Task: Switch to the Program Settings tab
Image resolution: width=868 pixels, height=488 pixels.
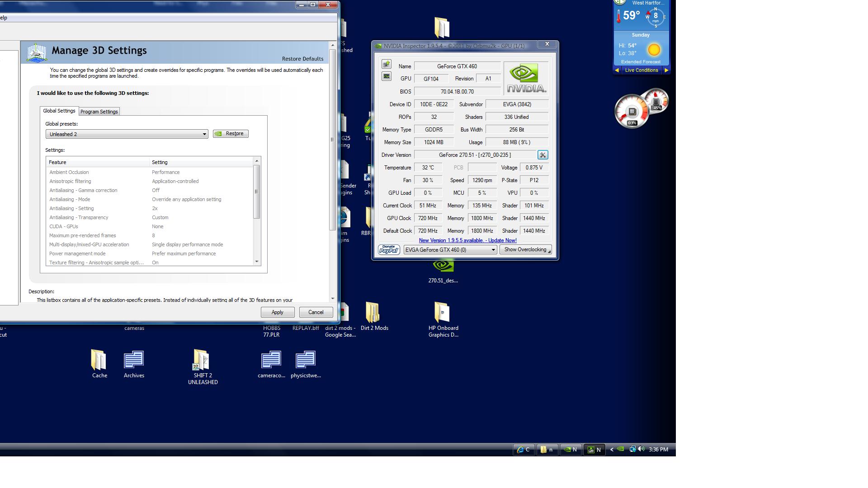Action: 99,112
